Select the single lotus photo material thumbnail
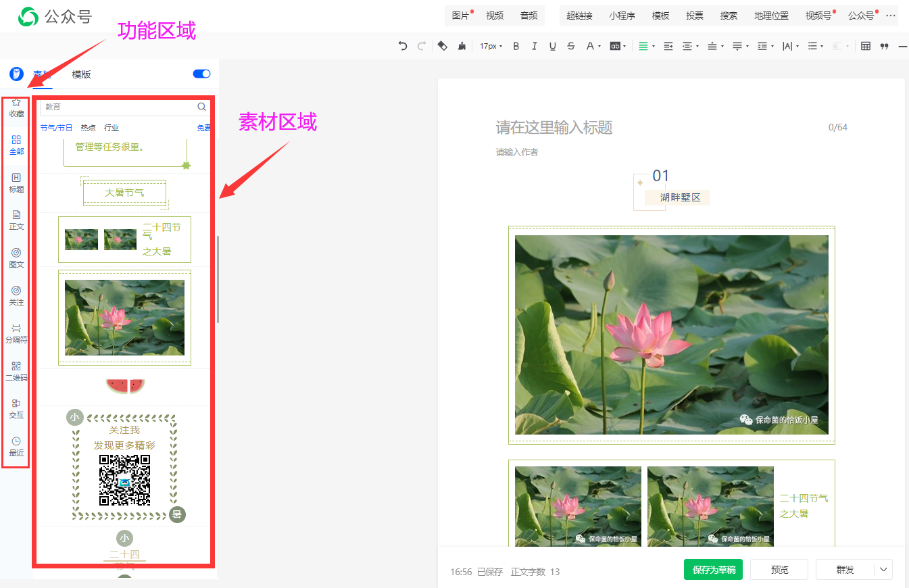The image size is (909, 588). (124, 318)
